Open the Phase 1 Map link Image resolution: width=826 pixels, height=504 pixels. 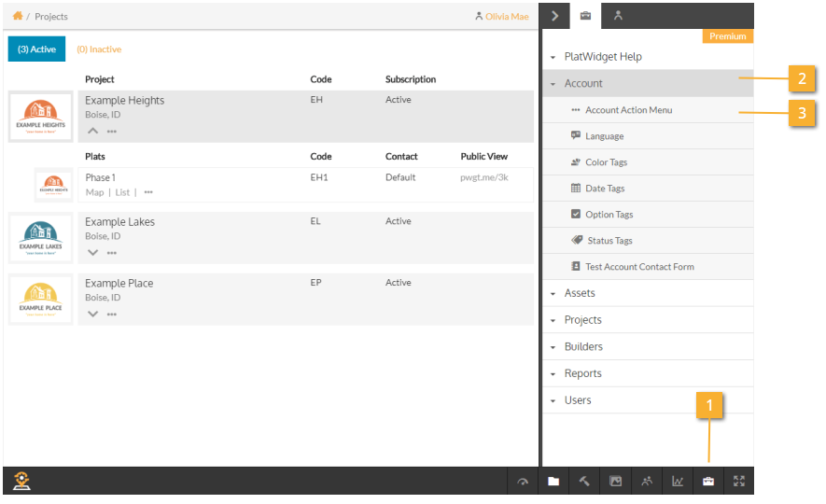[x=94, y=192]
